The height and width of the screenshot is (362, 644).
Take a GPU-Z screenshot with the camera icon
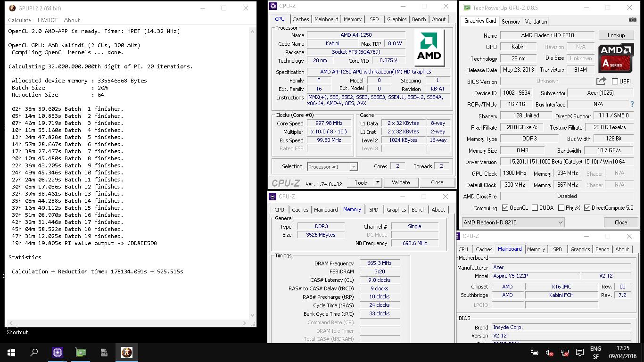point(632,20)
